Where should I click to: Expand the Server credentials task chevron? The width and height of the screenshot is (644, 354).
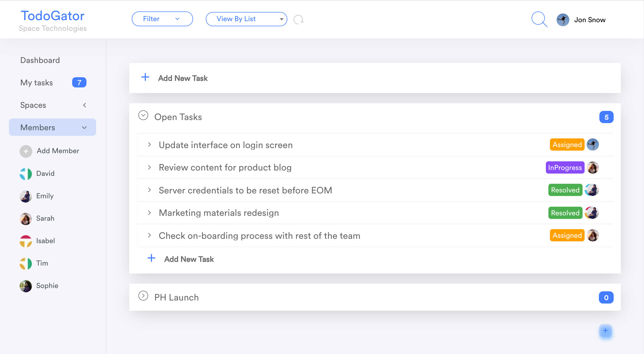tap(150, 190)
